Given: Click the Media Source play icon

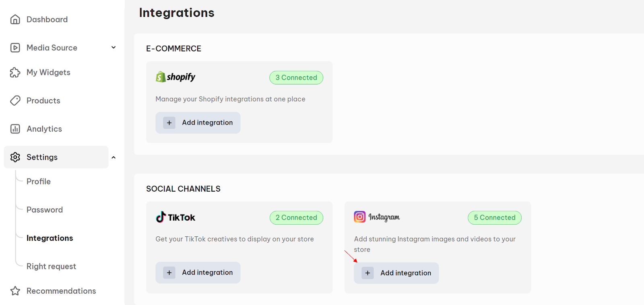Looking at the screenshot, I should point(15,48).
